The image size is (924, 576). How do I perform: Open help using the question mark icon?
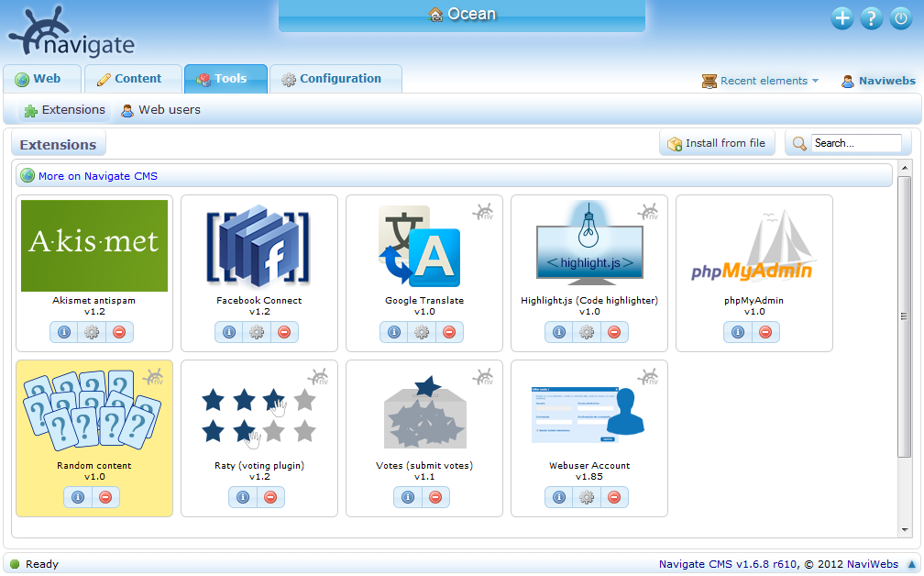click(871, 17)
